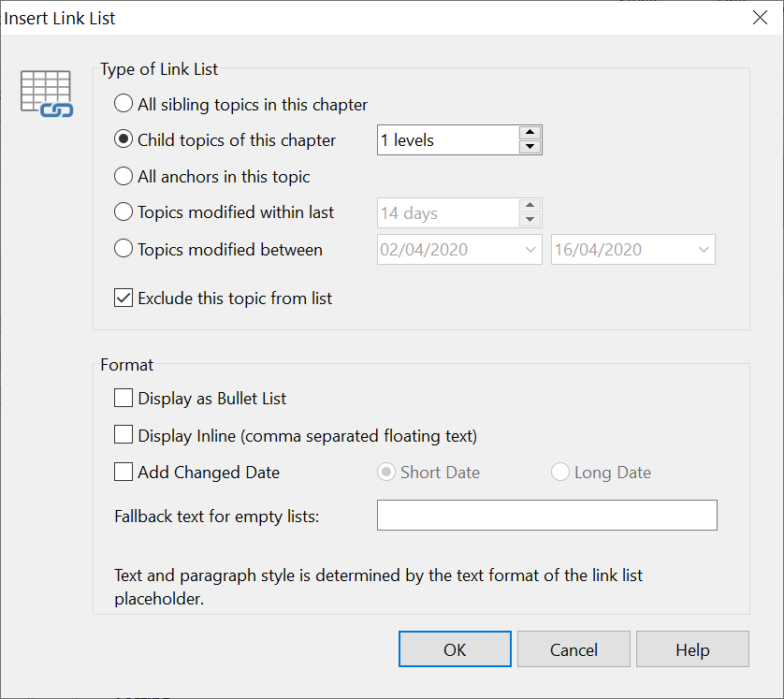The width and height of the screenshot is (784, 699).
Task: Cancel the Insert Link List dialog
Action: click(573, 648)
